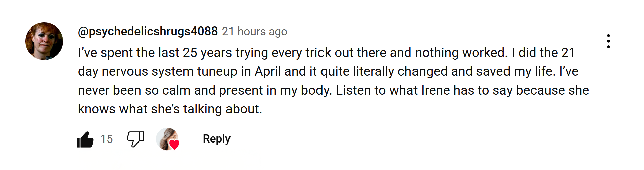Viewport: 644px width, 170px height.
Task: Click the red heart badge from creator
Action: pyautogui.click(x=174, y=144)
